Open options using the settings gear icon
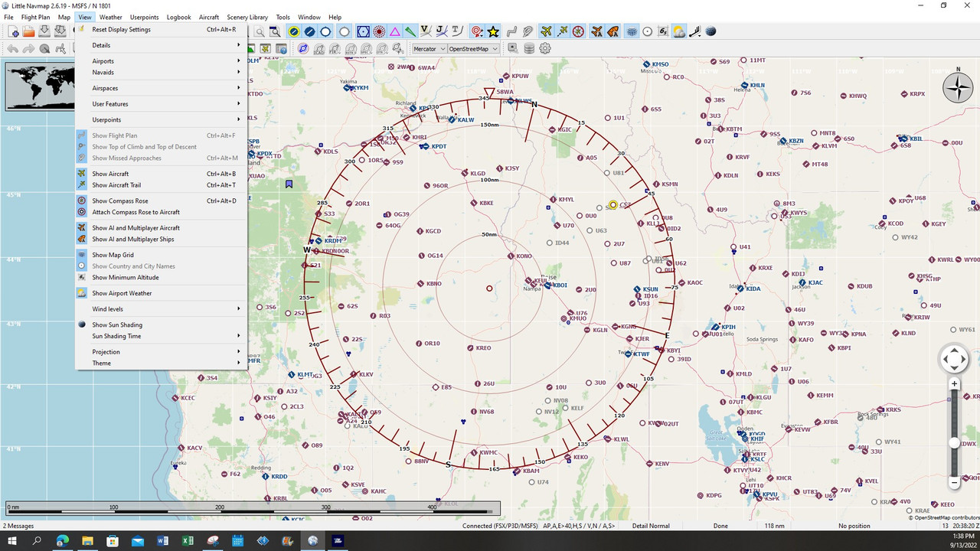This screenshot has height=551, width=980. [x=545, y=48]
